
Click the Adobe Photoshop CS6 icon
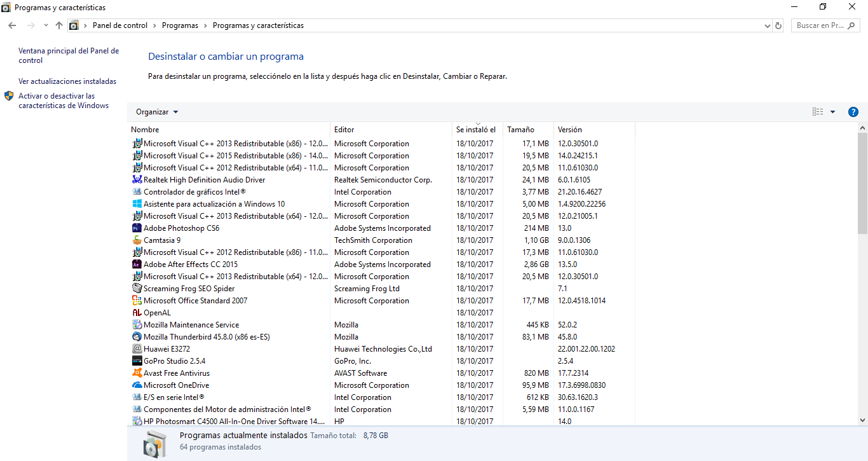point(137,228)
